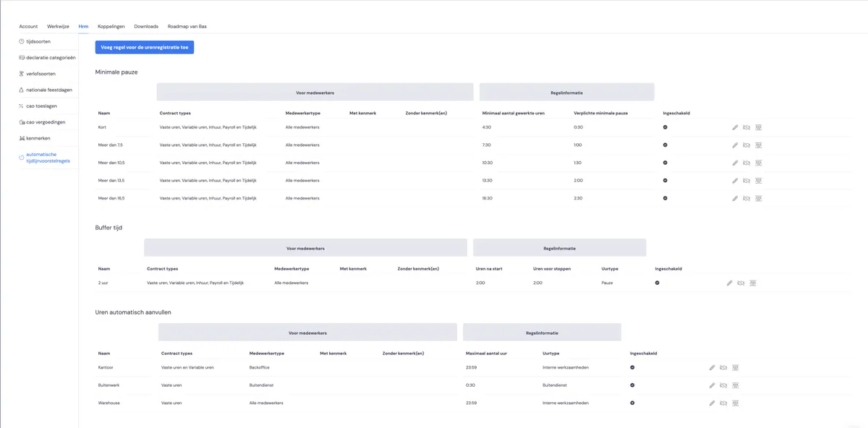Click the last action icon in Buitenwerk row
This screenshot has height=428, width=868.
[735, 385]
